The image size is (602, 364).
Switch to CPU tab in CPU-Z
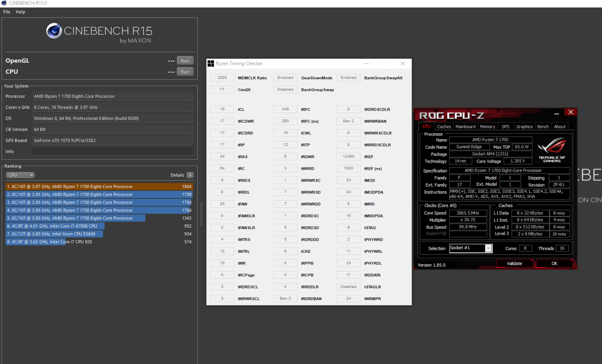tap(427, 126)
